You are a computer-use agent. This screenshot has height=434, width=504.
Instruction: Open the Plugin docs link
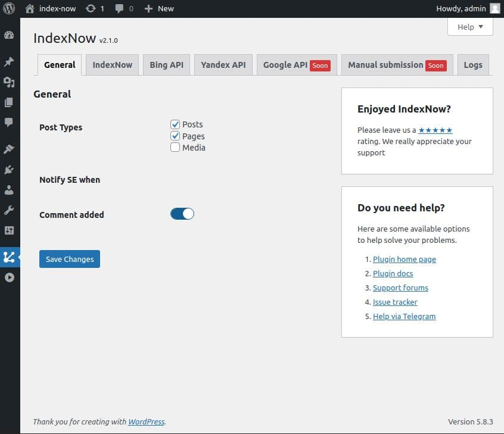[x=393, y=273]
